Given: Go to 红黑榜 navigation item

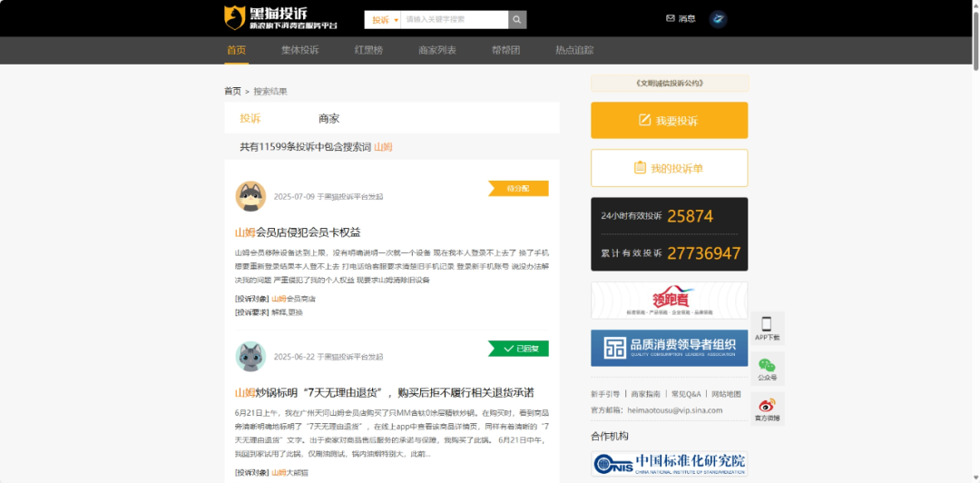Looking at the screenshot, I should [x=368, y=50].
